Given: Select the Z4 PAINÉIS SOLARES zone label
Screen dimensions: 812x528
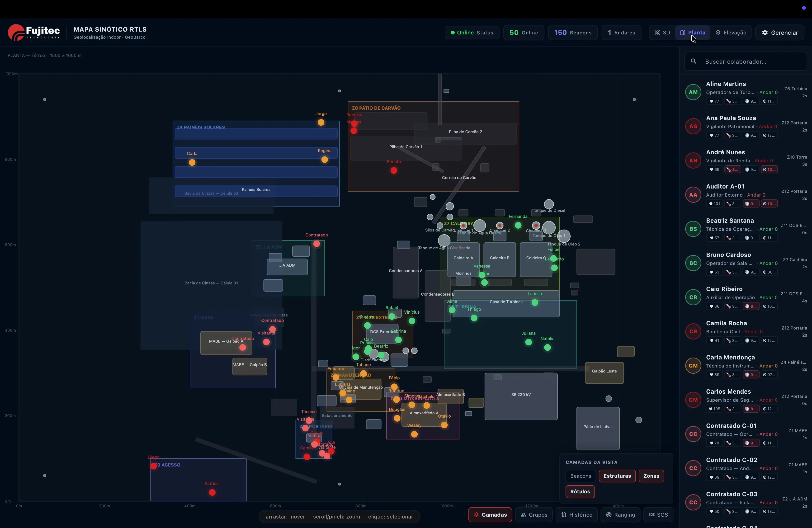Looking at the screenshot, I should [x=201, y=127].
